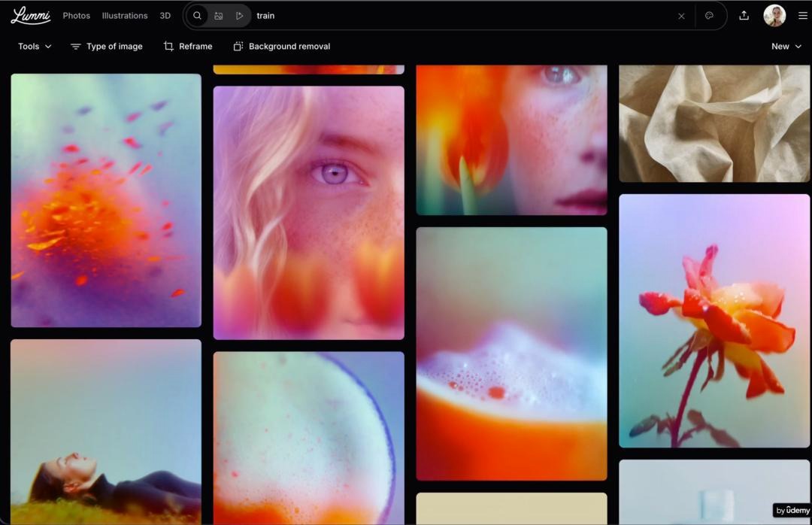Open the Photos tab
This screenshot has height=525, width=812.
coord(76,16)
